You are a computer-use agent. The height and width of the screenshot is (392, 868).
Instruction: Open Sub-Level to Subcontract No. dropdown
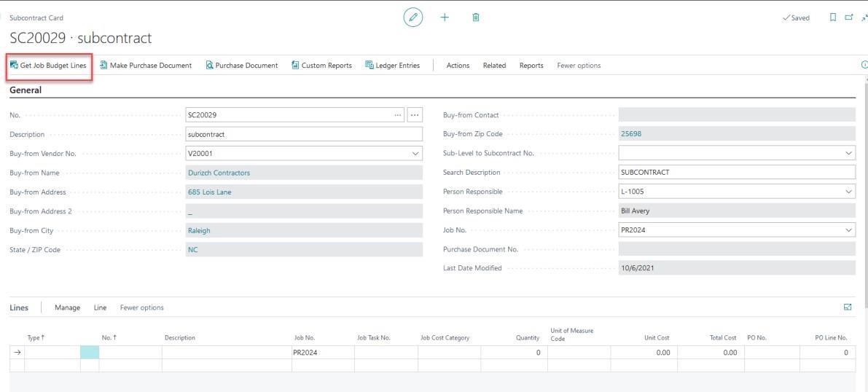point(848,154)
